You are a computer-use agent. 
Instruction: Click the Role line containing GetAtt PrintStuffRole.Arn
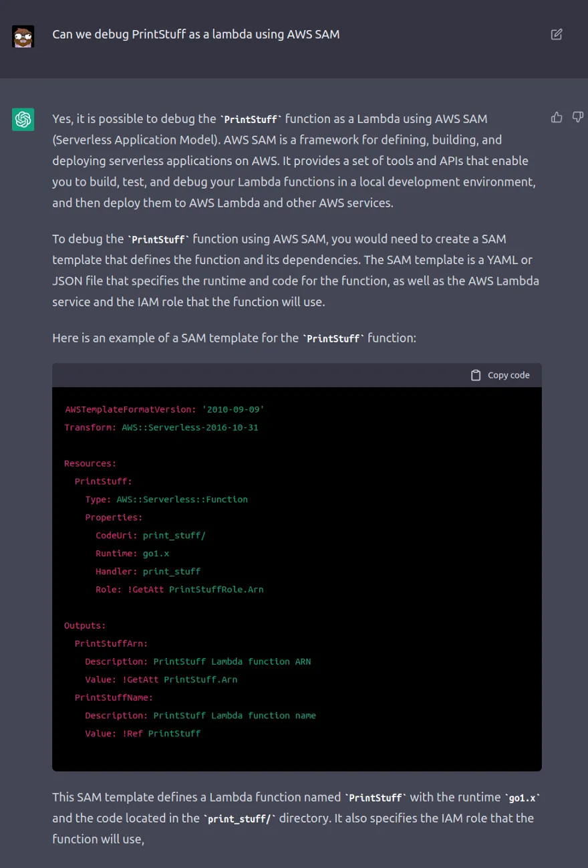[180, 589]
